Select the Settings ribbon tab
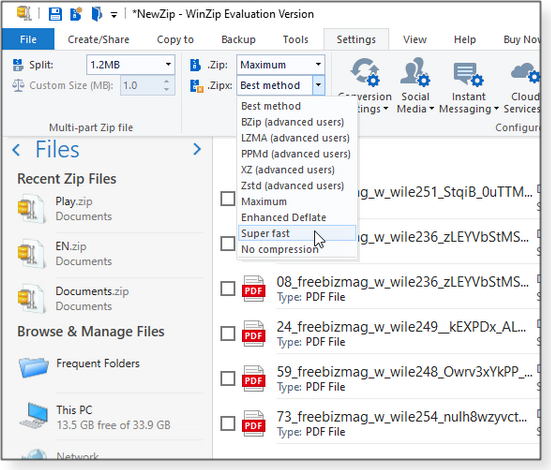 click(x=356, y=39)
